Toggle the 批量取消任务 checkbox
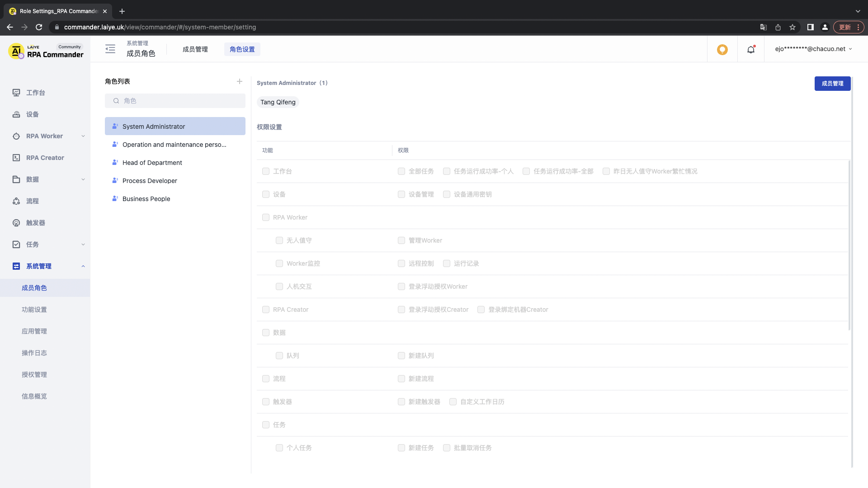868x488 pixels. (x=447, y=448)
